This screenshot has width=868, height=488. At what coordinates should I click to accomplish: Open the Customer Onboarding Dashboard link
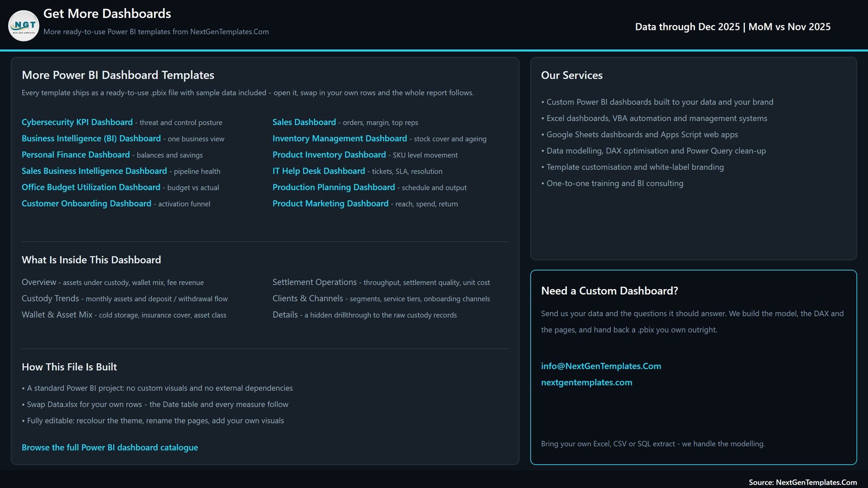click(x=86, y=204)
